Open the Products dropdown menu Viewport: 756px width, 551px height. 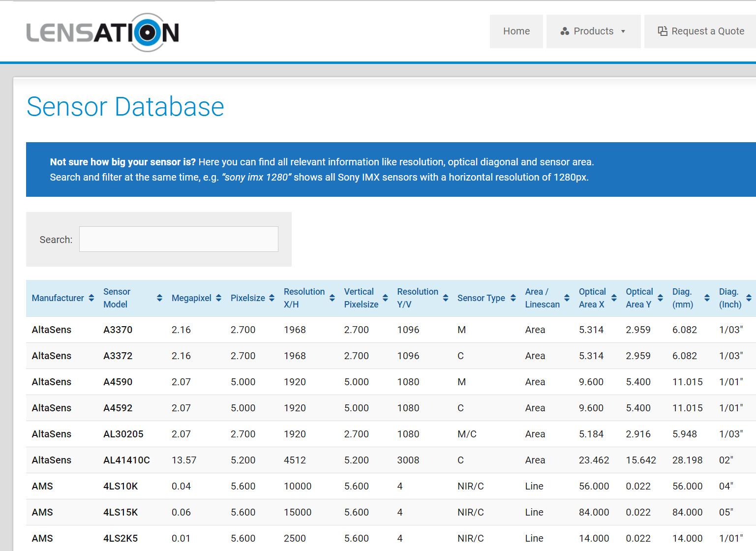point(593,31)
